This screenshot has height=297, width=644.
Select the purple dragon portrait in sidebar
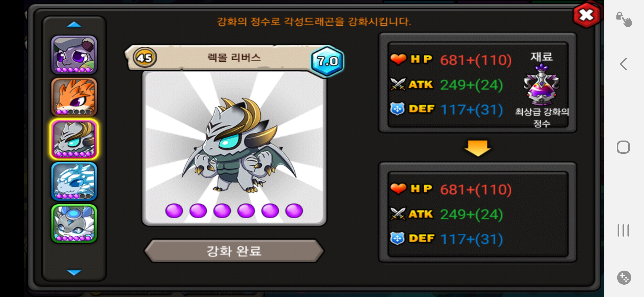74,54
